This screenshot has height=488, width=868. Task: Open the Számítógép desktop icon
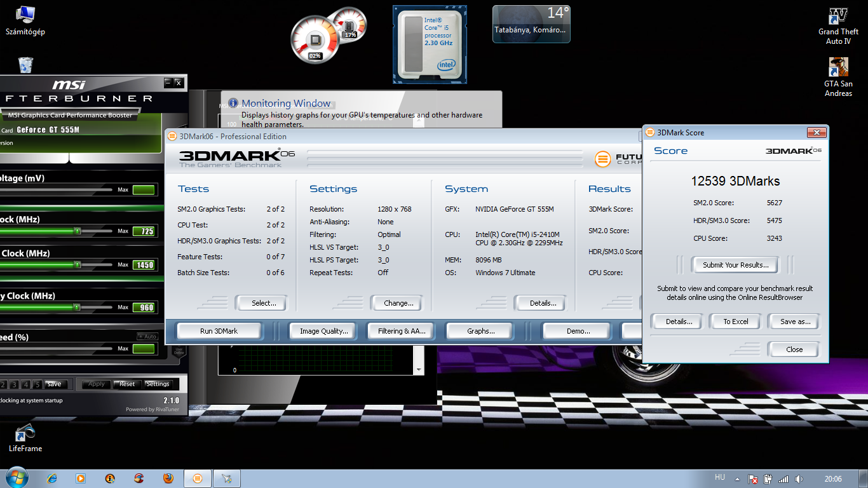[25, 20]
